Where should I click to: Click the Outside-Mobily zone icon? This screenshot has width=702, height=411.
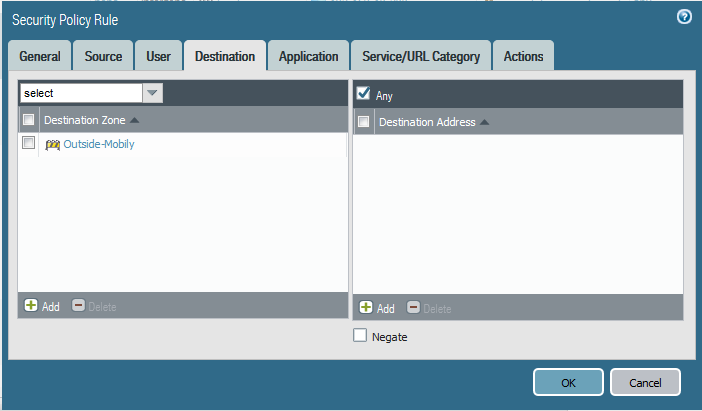[53, 145]
